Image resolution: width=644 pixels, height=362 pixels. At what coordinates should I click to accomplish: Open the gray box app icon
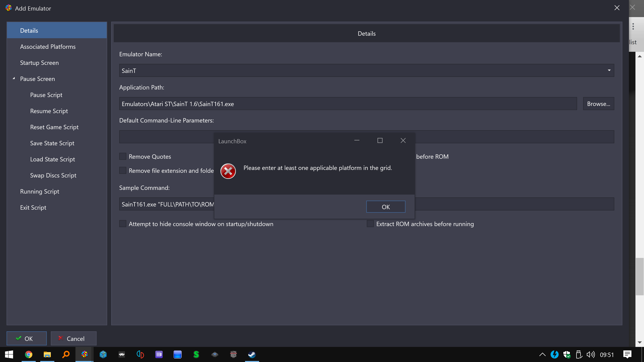click(215, 354)
